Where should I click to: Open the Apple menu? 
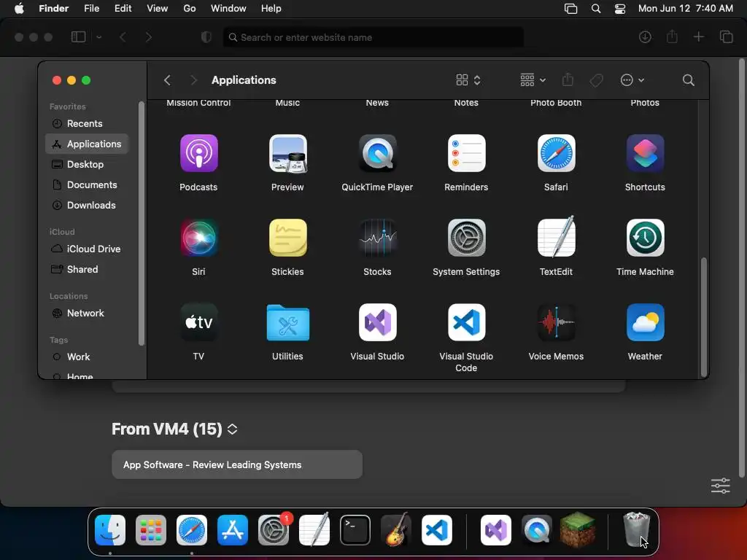click(19, 9)
